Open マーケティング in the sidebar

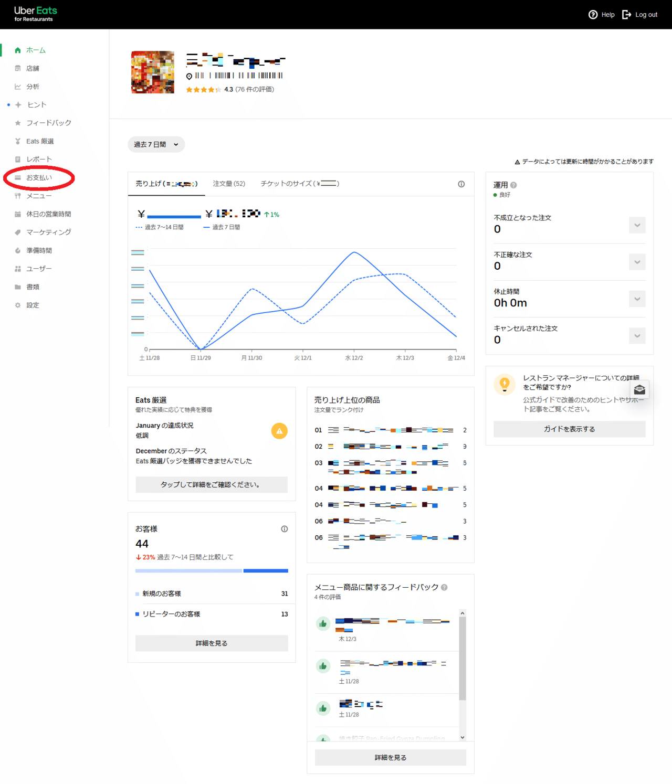(x=49, y=232)
